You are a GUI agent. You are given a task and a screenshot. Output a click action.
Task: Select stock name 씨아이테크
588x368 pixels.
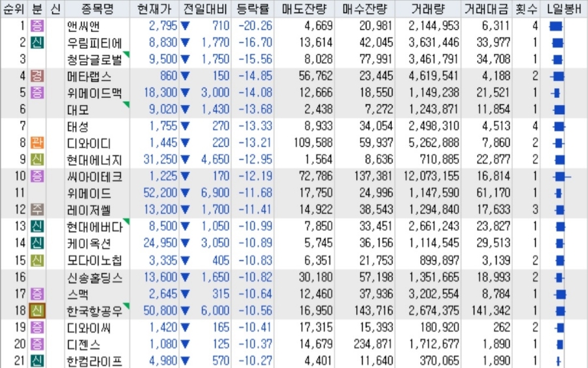coord(94,176)
